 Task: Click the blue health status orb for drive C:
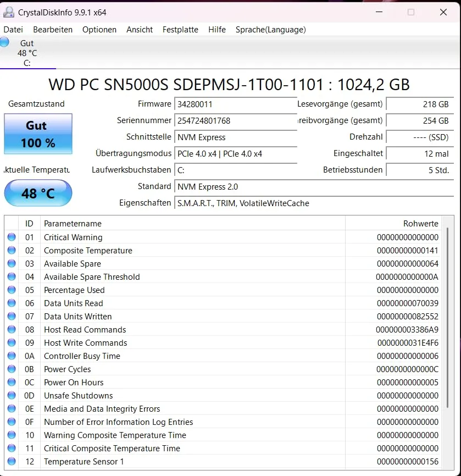coord(4,42)
